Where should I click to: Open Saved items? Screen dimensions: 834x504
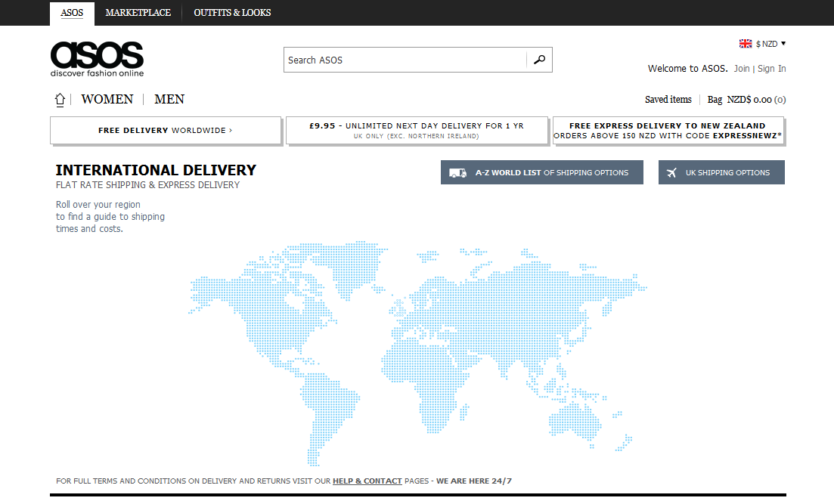[668, 100]
